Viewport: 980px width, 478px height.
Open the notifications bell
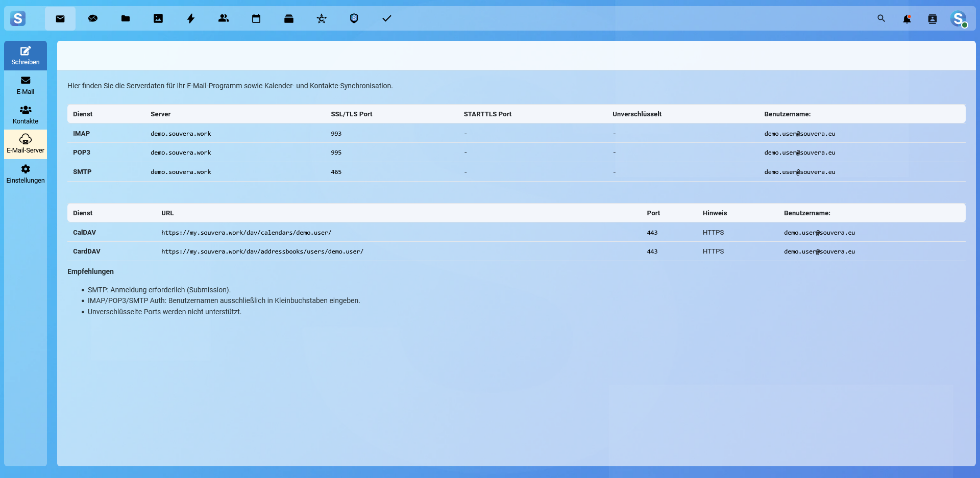[907, 19]
